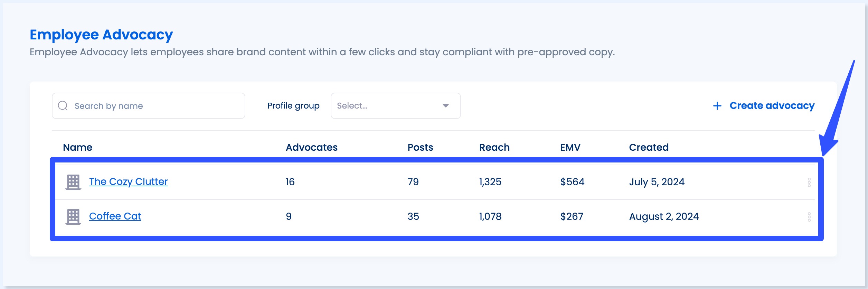Screen dimensions: 868x289
Task: Open the Coffee Cat advocacy details
Action: click(115, 216)
